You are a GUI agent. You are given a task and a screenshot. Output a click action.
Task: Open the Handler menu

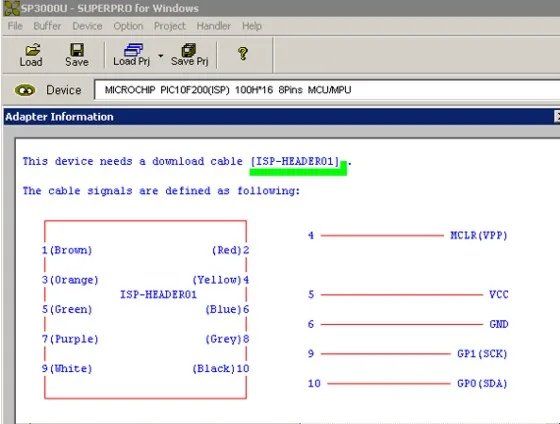(x=214, y=26)
